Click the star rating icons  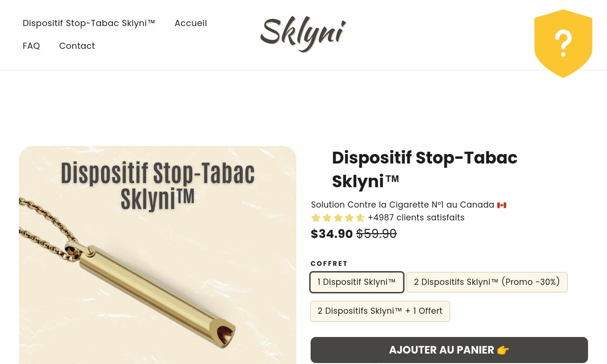click(338, 218)
